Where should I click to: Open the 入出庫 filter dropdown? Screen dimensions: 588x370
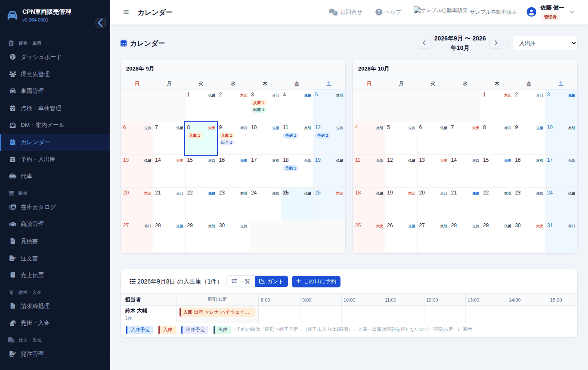click(545, 43)
